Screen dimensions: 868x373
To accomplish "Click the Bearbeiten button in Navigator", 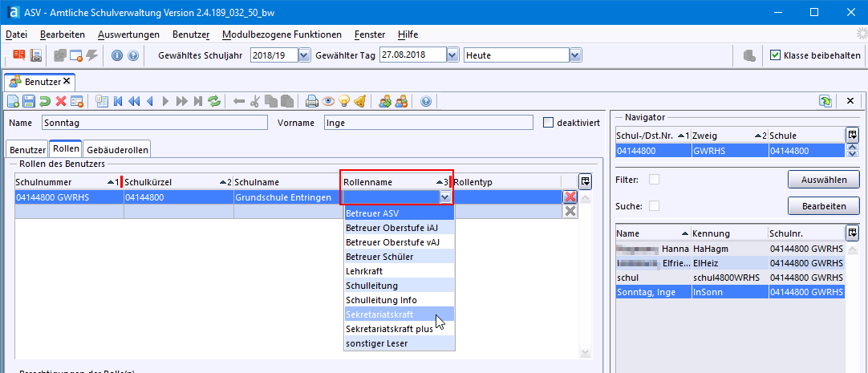I will [824, 206].
